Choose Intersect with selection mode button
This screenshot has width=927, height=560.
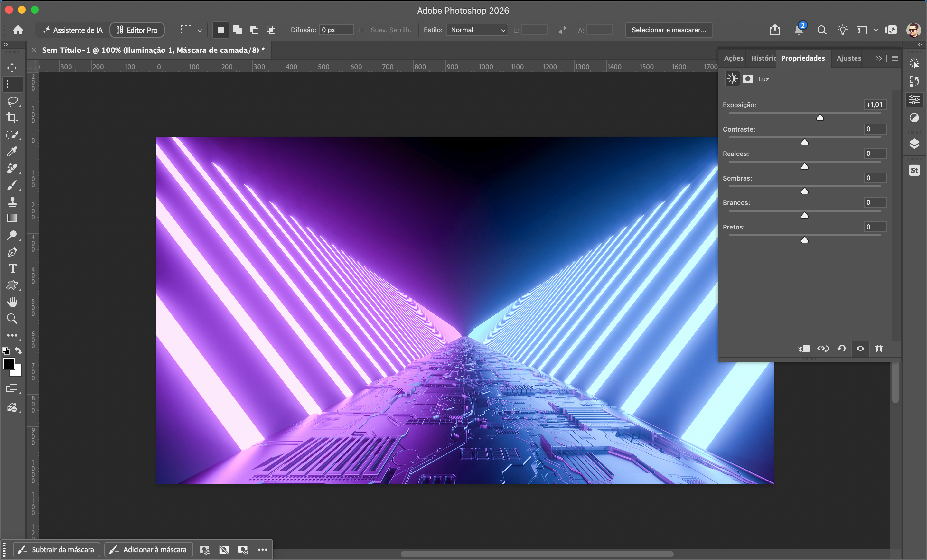[271, 30]
